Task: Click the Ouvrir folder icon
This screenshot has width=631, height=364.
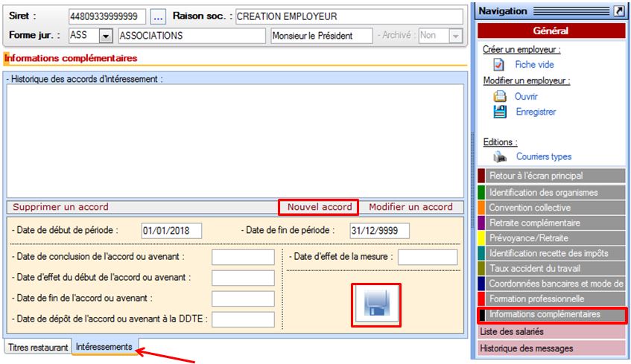Action: tap(499, 96)
